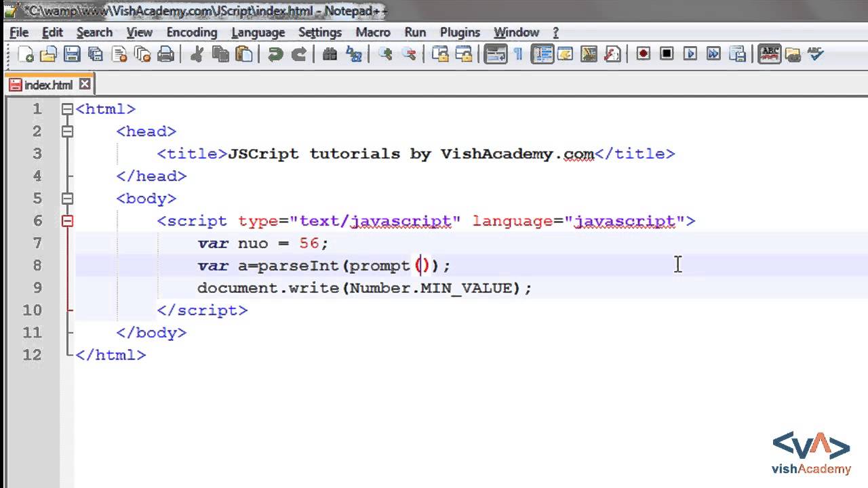Open the Search menu

[94, 32]
